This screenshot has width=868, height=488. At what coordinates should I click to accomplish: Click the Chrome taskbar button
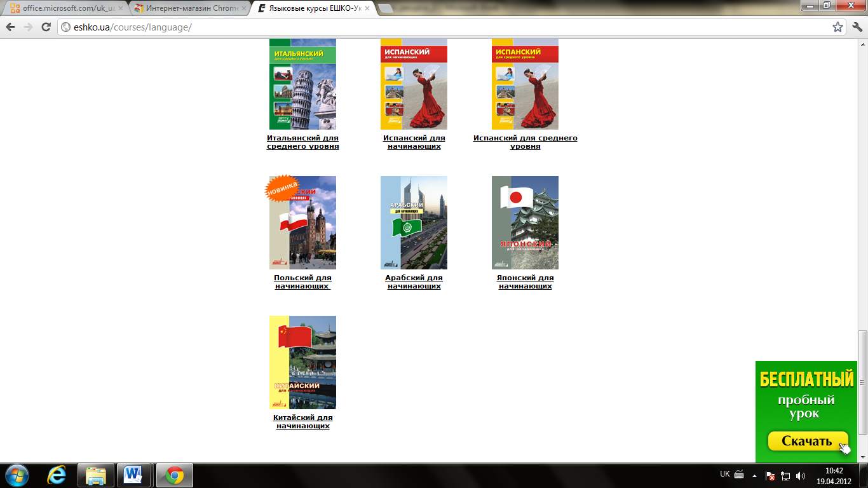coord(175,475)
